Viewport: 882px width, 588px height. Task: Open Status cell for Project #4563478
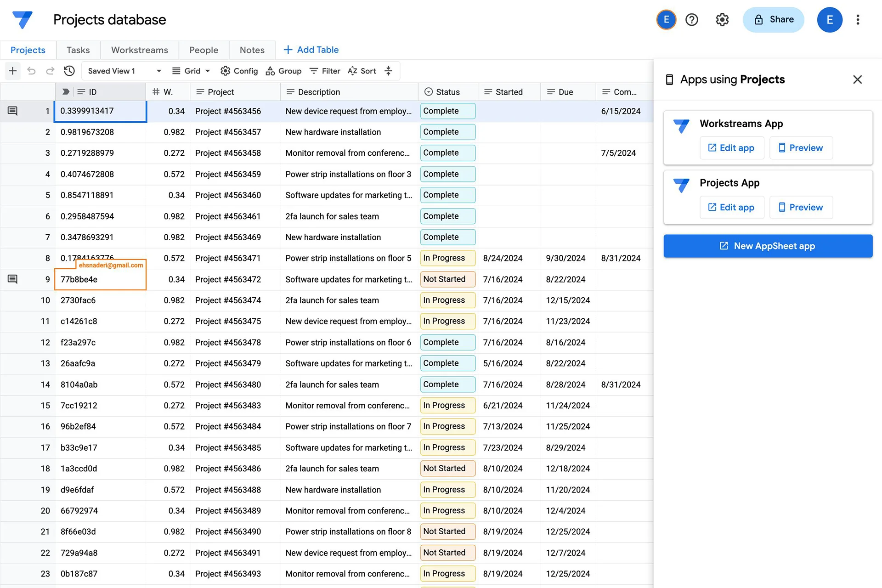coord(447,342)
